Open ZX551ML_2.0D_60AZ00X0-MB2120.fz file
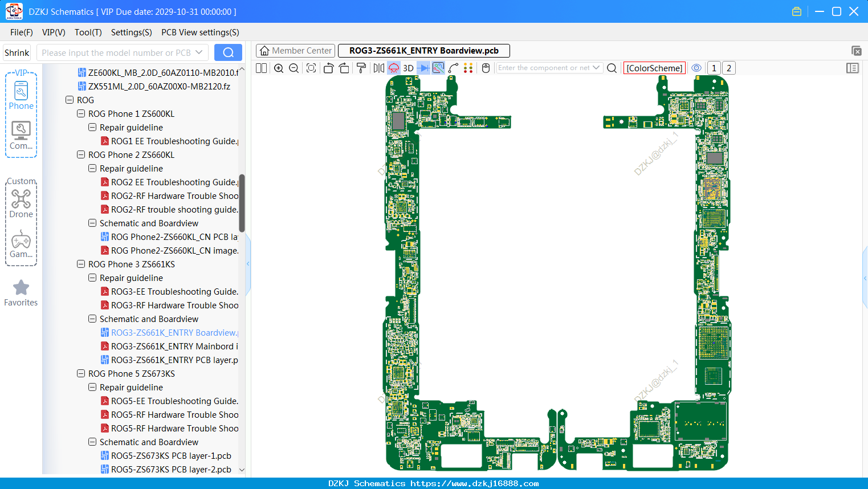The image size is (868, 489). (154, 86)
